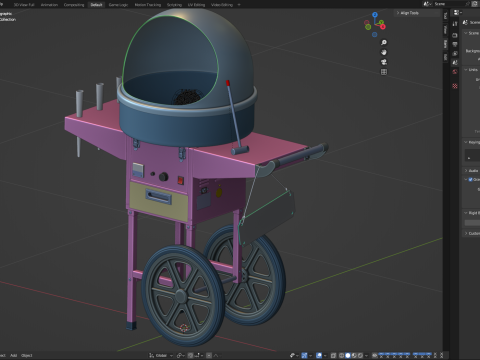
Task: Click the scene browse icon beside Scene name
Action: [x=427, y=4]
